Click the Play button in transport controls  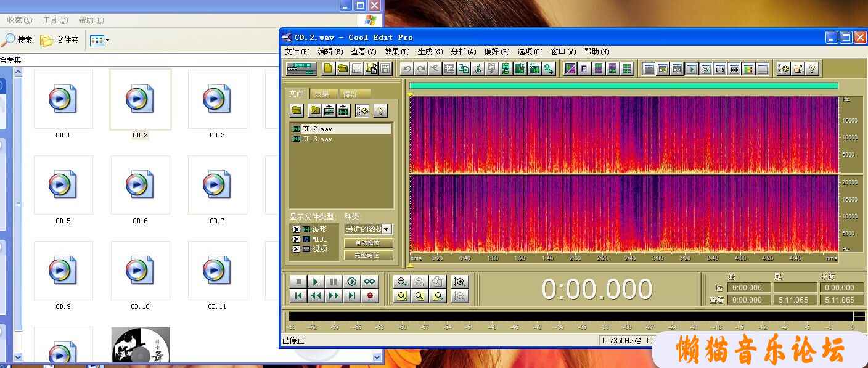316,282
